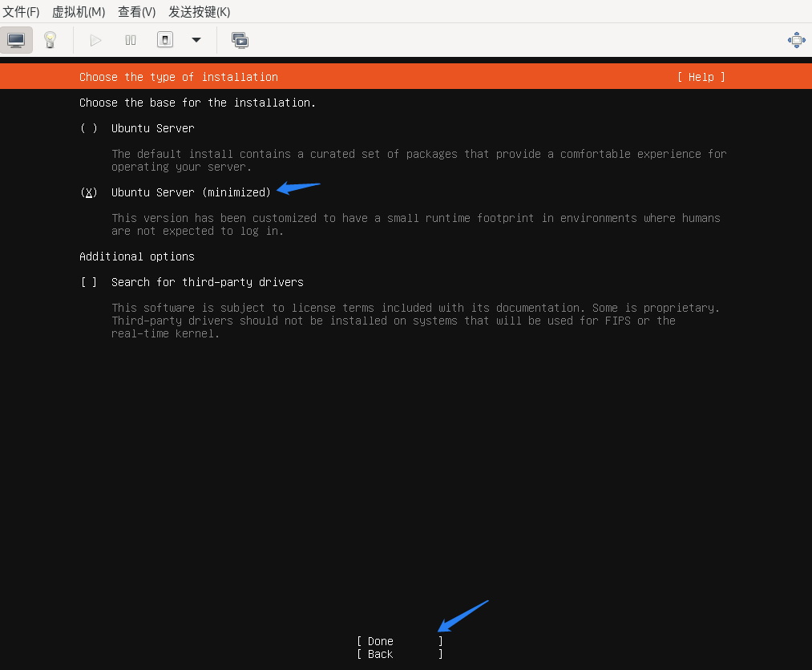Click the Run virtual machine play button
812x670 pixels.
[x=96, y=40]
